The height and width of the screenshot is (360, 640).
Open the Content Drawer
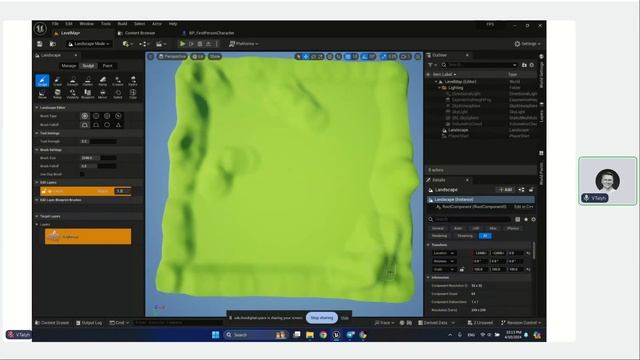click(52, 323)
